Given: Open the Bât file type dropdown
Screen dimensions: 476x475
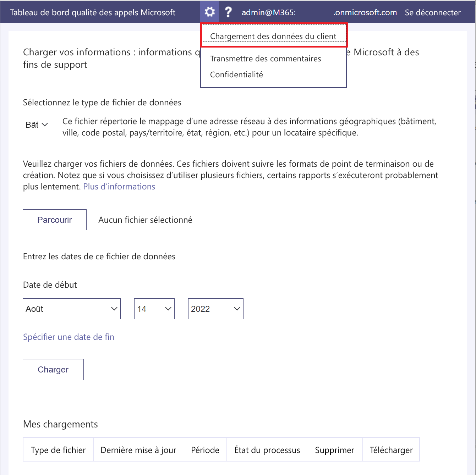Looking at the screenshot, I should tap(37, 125).
